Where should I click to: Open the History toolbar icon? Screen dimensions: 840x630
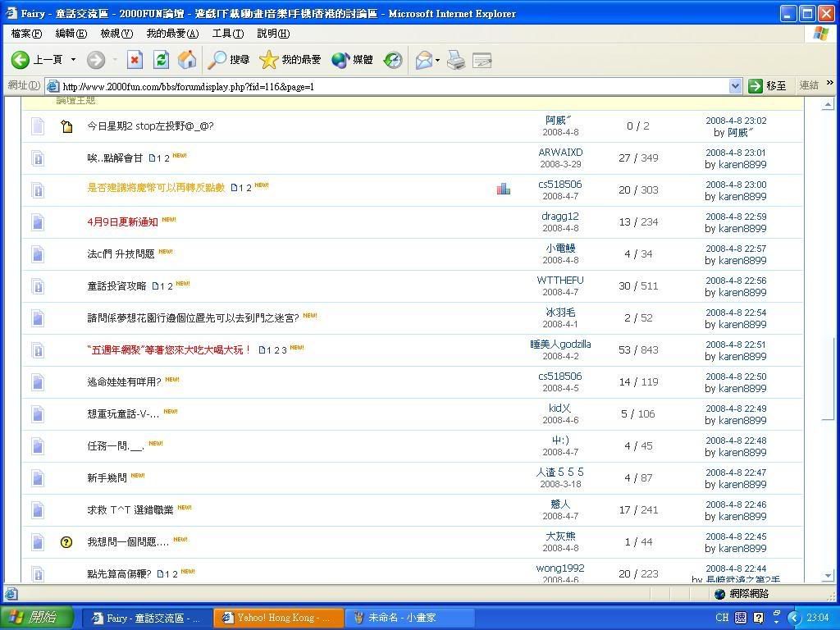[x=393, y=60]
